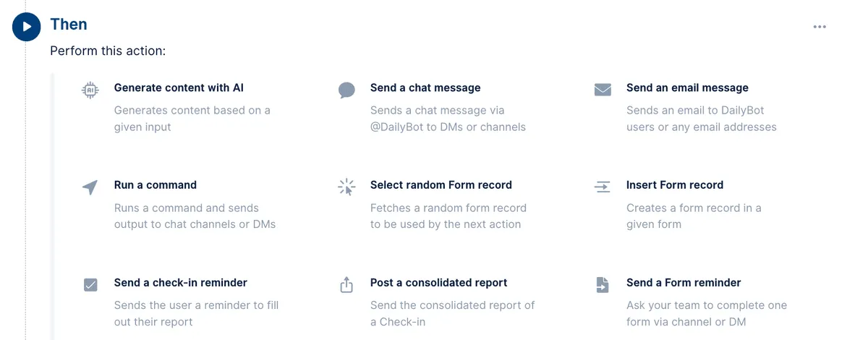The image size is (868, 340).
Task: Choose Select random Form record title
Action: click(441, 184)
